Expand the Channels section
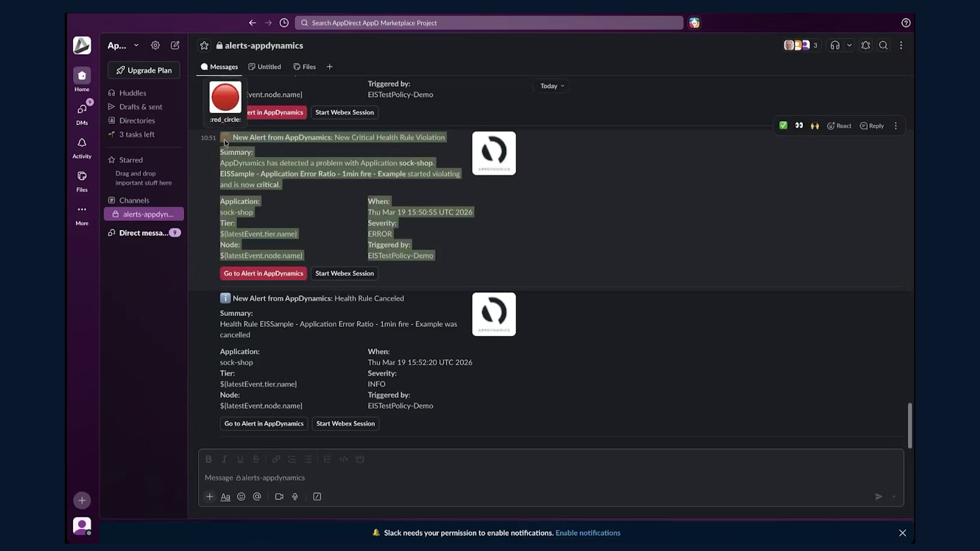980x551 pixels. [134, 201]
